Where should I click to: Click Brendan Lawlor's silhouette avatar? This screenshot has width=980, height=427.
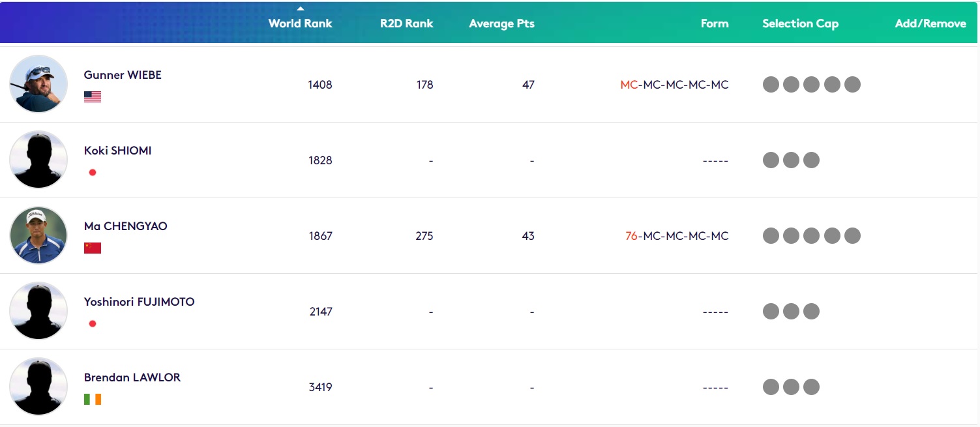click(38, 387)
